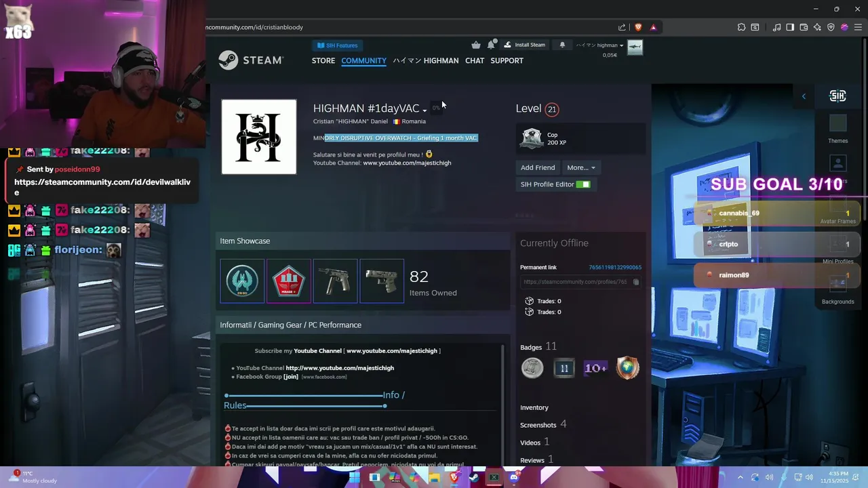Open the Inventory link
868x488 pixels.
[534, 407]
